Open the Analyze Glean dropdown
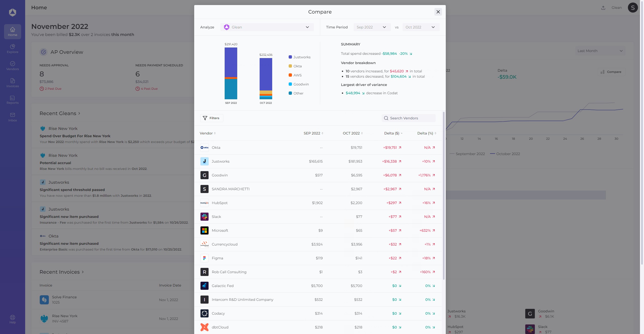The width and height of the screenshot is (644, 334). [267, 27]
